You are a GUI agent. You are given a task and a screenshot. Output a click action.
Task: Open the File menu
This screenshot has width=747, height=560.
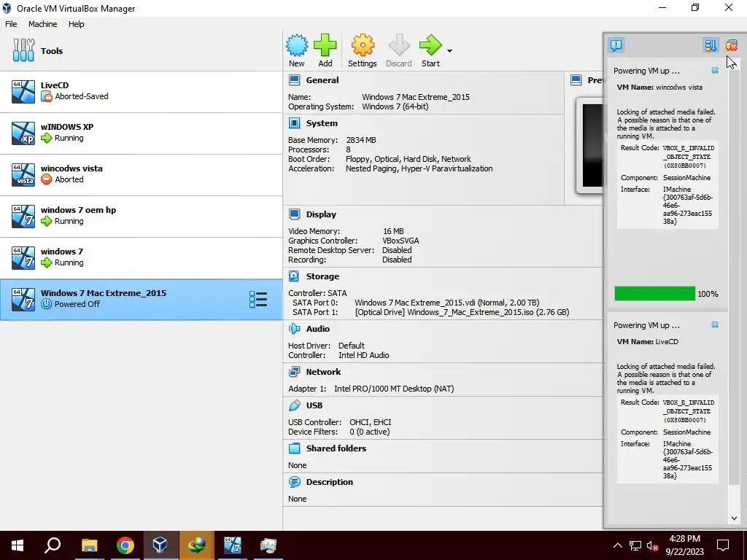pyautogui.click(x=11, y=24)
